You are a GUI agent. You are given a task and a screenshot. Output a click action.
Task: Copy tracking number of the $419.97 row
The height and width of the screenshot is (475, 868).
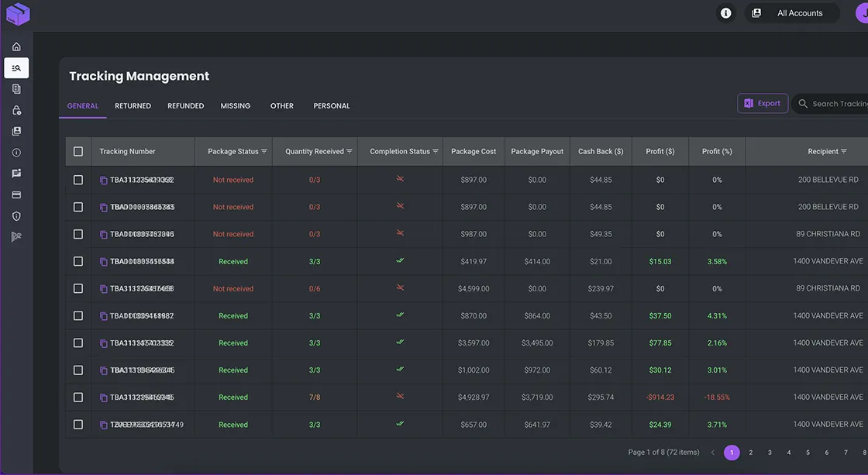104,262
